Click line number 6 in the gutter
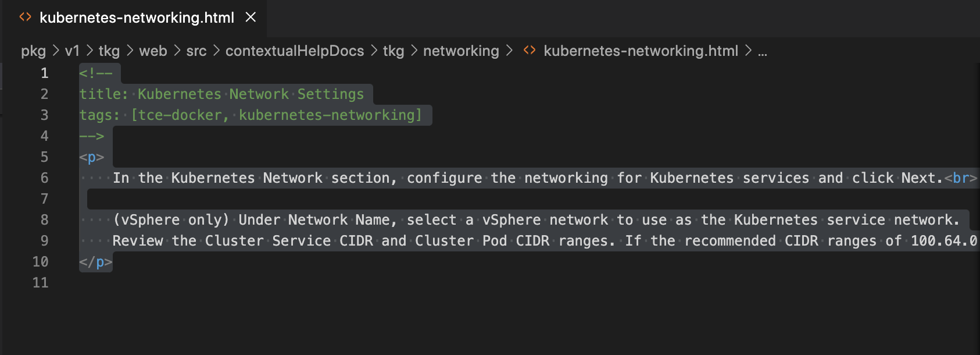 tap(44, 178)
